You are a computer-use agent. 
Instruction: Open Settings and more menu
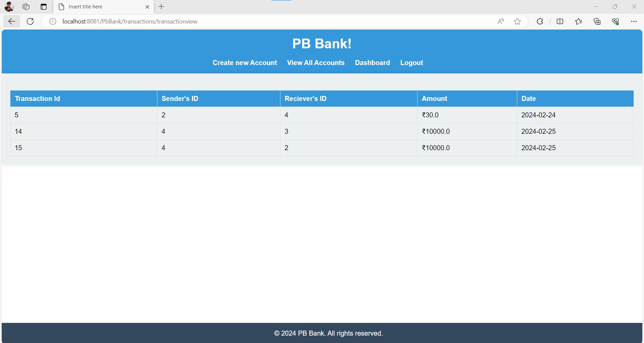coord(634,21)
